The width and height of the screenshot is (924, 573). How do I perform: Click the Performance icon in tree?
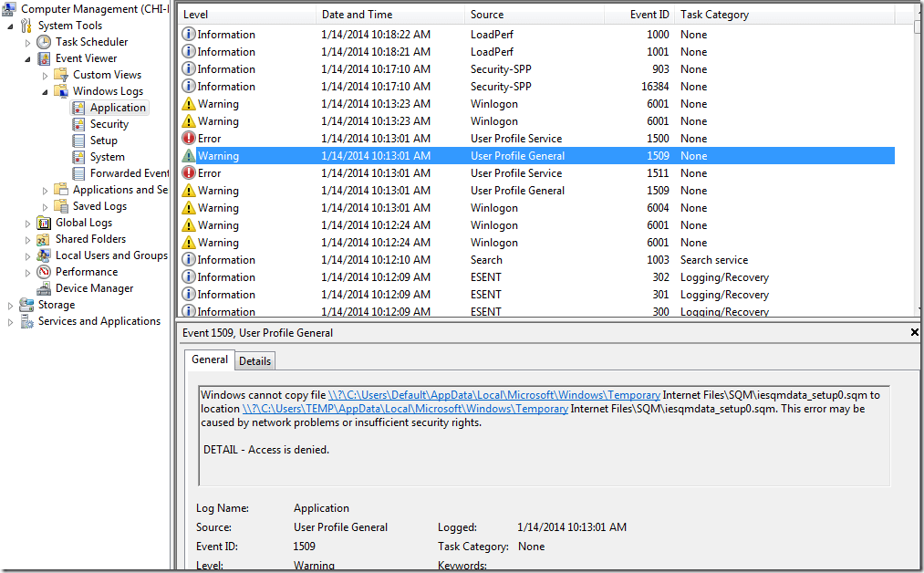coord(44,272)
